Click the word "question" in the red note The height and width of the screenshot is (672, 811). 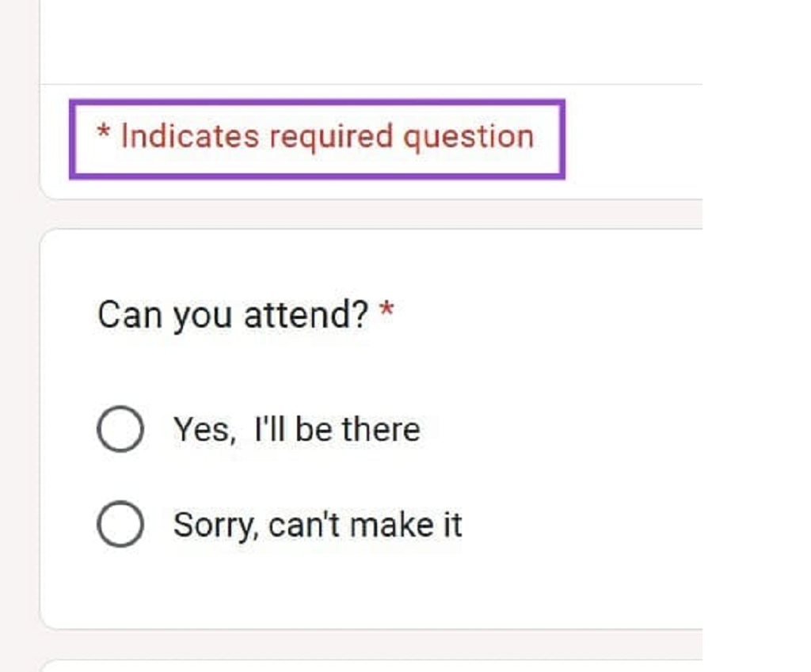pyautogui.click(x=467, y=138)
